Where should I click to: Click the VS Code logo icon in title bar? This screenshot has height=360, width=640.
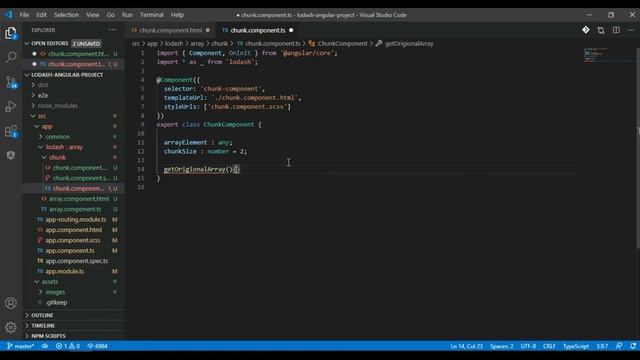pyautogui.click(x=8, y=15)
